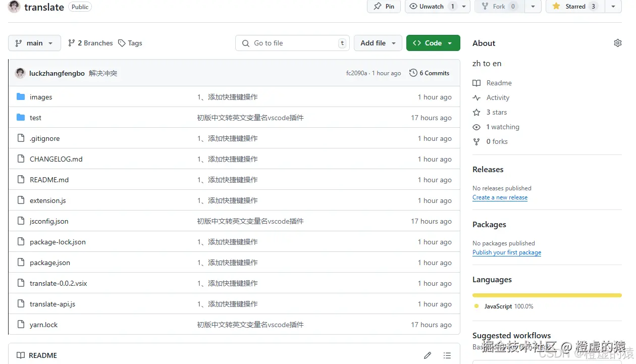Click the README.md file icon
The width and height of the screenshot is (636, 364).
pos(21,180)
